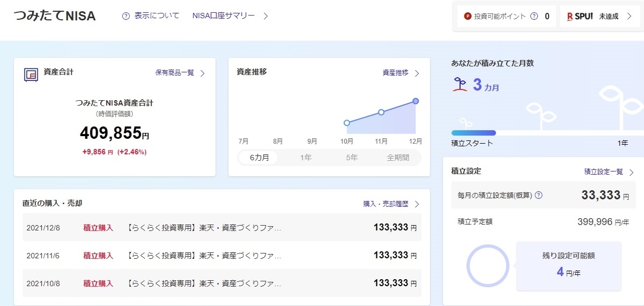Click the 残り設定可能額 box
The width and height of the screenshot is (644, 306).
[569, 266]
